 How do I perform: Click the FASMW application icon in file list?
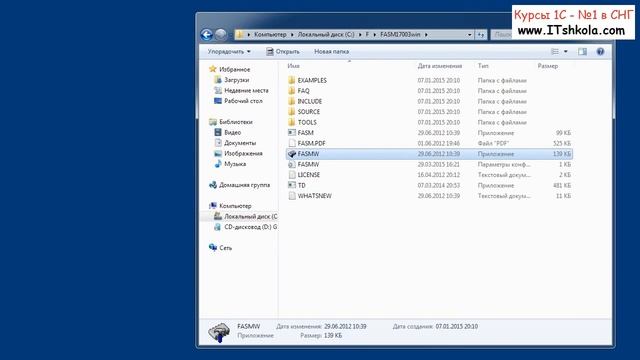click(x=291, y=154)
